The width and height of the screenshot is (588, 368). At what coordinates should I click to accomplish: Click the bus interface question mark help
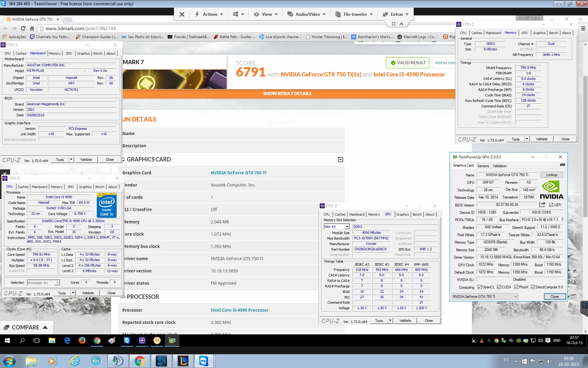562,220
